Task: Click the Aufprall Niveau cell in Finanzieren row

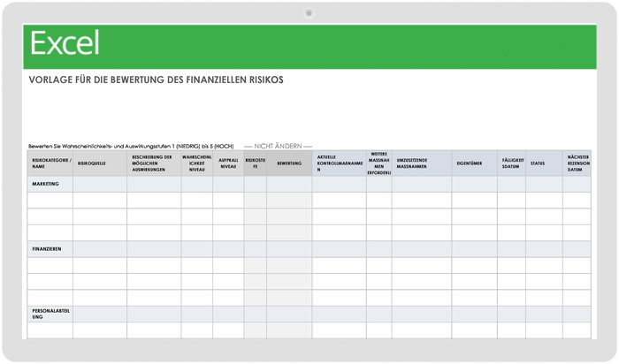Action: (x=228, y=249)
